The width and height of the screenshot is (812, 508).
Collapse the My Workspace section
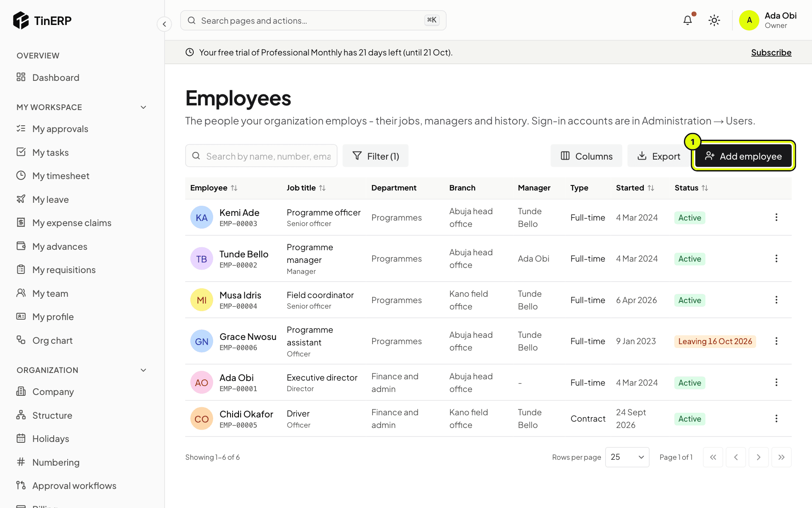tap(143, 108)
